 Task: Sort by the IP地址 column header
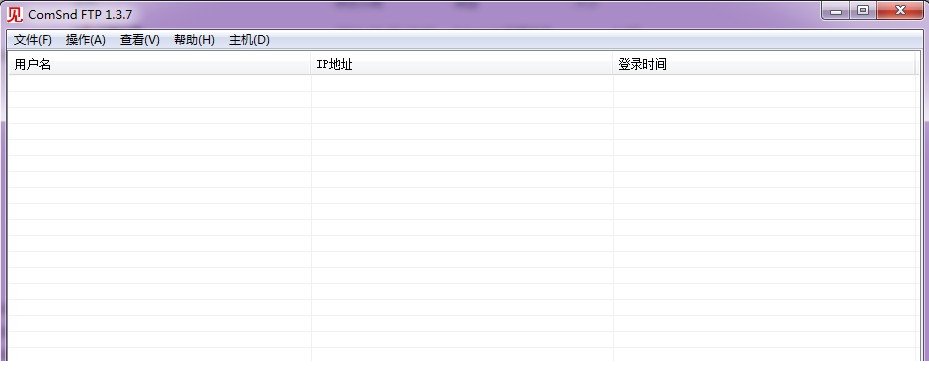[x=462, y=65]
